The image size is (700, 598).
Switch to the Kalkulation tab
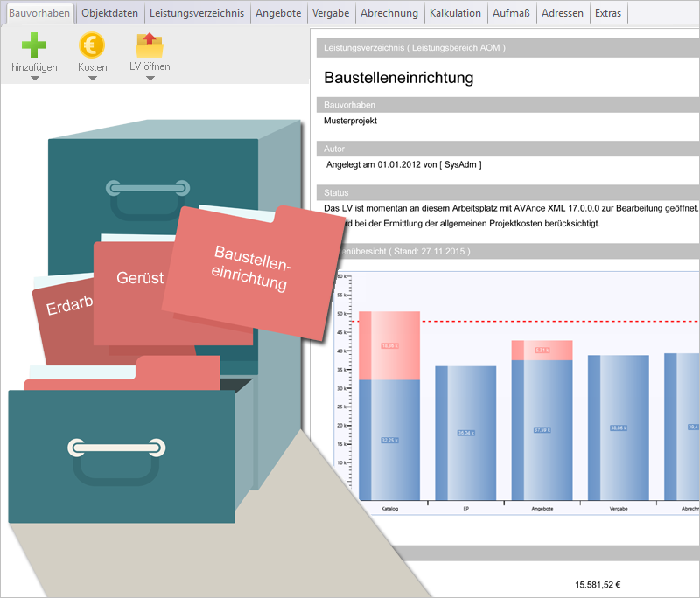(455, 13)
